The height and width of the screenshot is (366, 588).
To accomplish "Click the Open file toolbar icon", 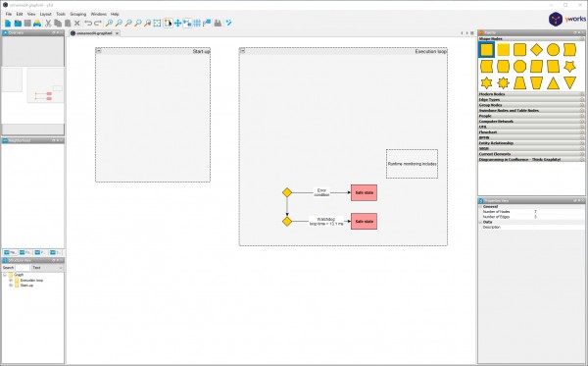I will (18, 24).
